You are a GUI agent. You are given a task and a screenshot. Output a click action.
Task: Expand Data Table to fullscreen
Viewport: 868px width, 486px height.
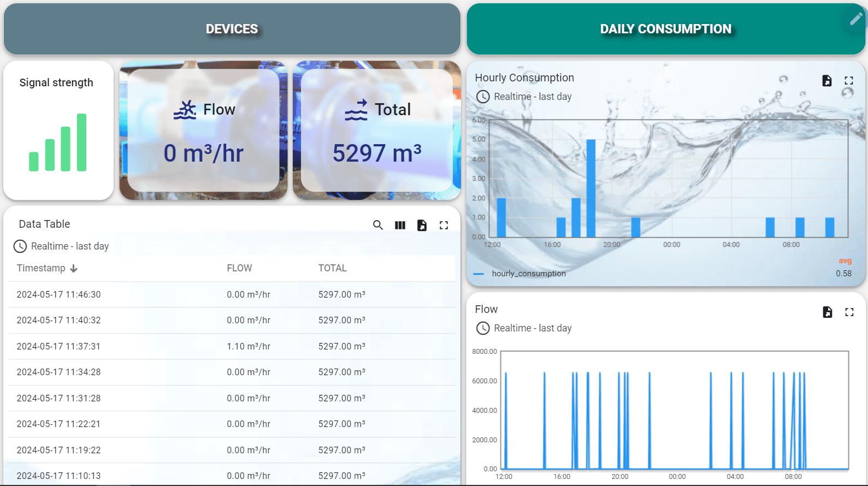click(x=444, y=225)
